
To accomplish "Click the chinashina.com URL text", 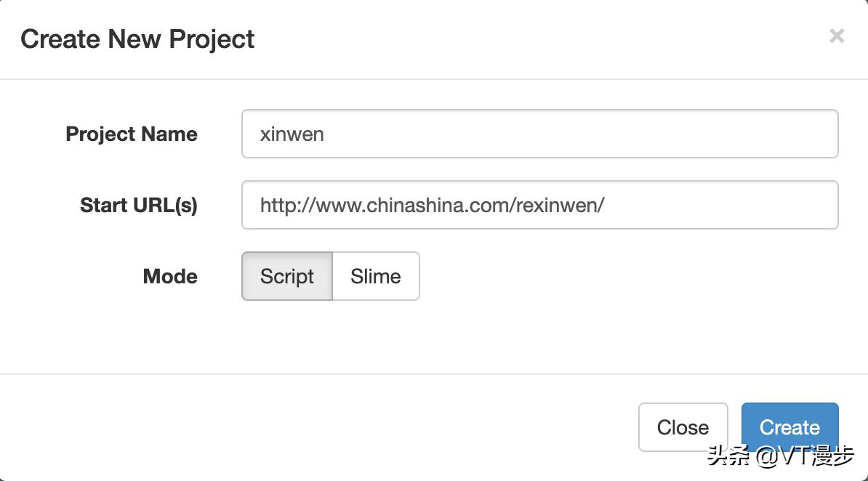I will (x=432, y=206).
